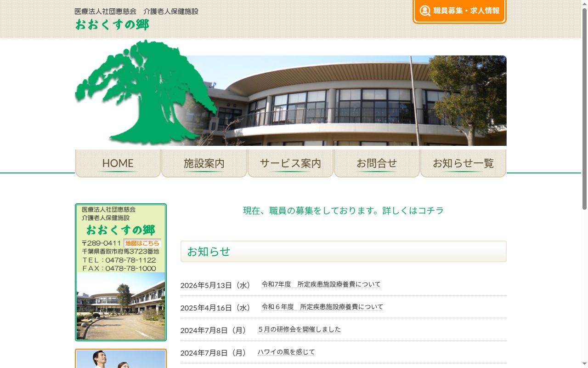Click the vertical page scrollbar thumb
This screenshot has height=368, width=588.
(584, 109)
